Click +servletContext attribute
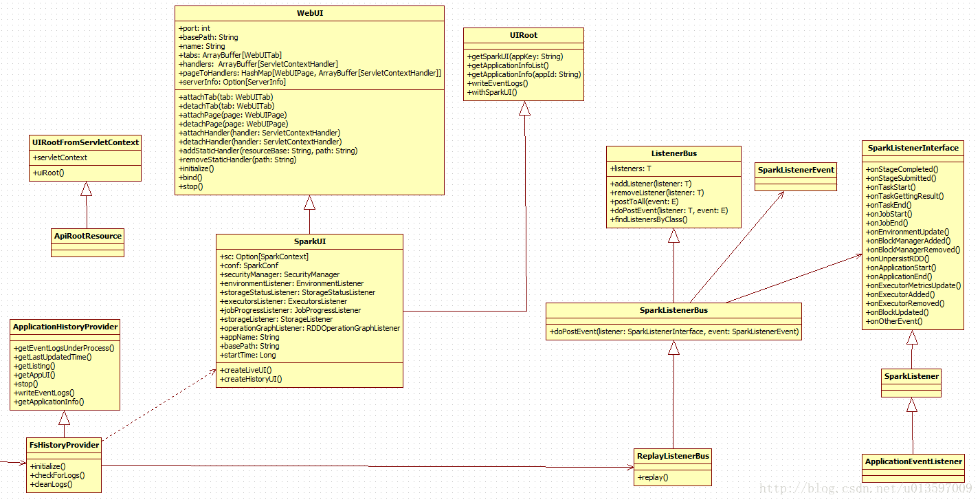 click(x=60, y=157)
